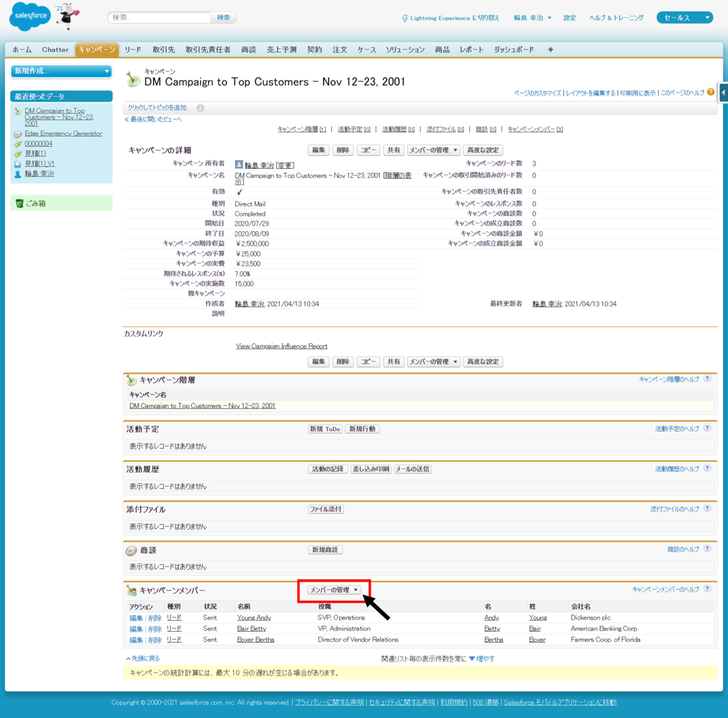
Task: Click the top 共有 button
Action: click(394, 150)
